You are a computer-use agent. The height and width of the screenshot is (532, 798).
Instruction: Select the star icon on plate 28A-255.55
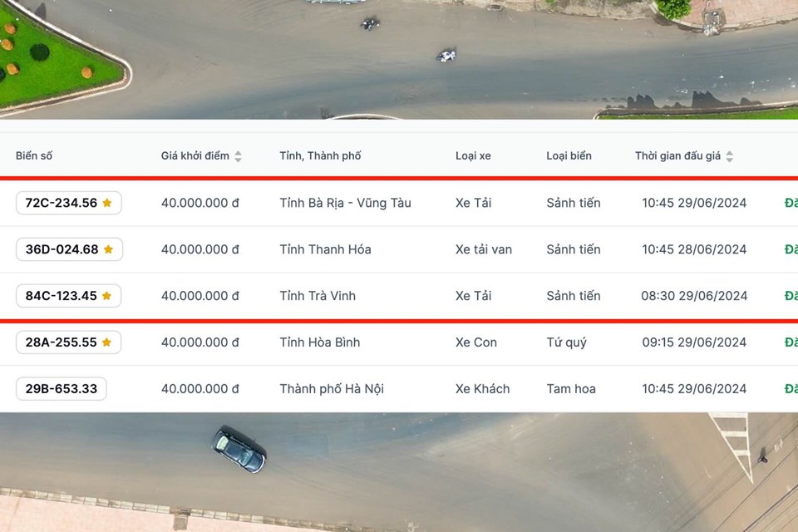pos(106,342)
